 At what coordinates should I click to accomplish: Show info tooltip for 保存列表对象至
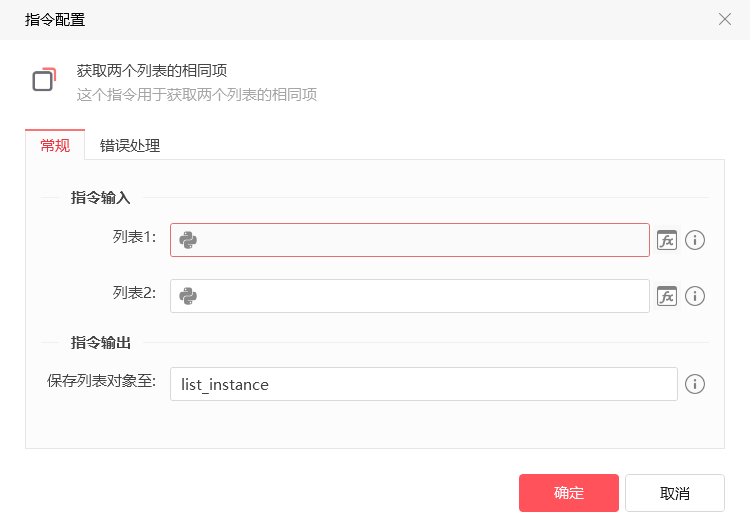pos(695,384)
